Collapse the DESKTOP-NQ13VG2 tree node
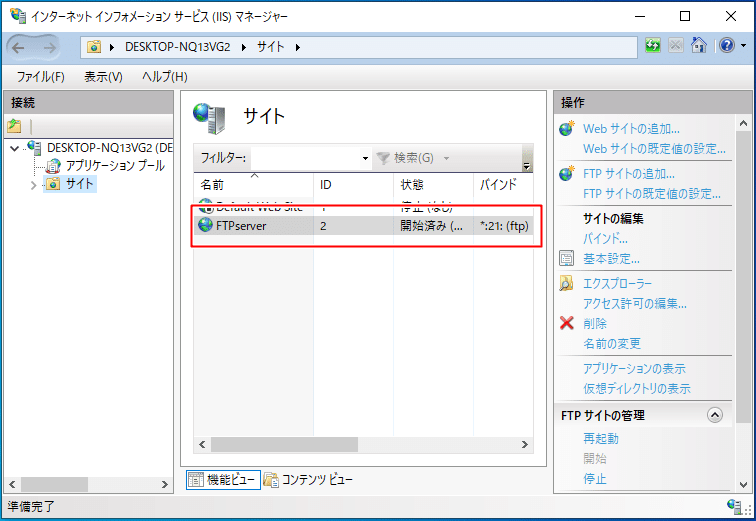 pos(14,148)
